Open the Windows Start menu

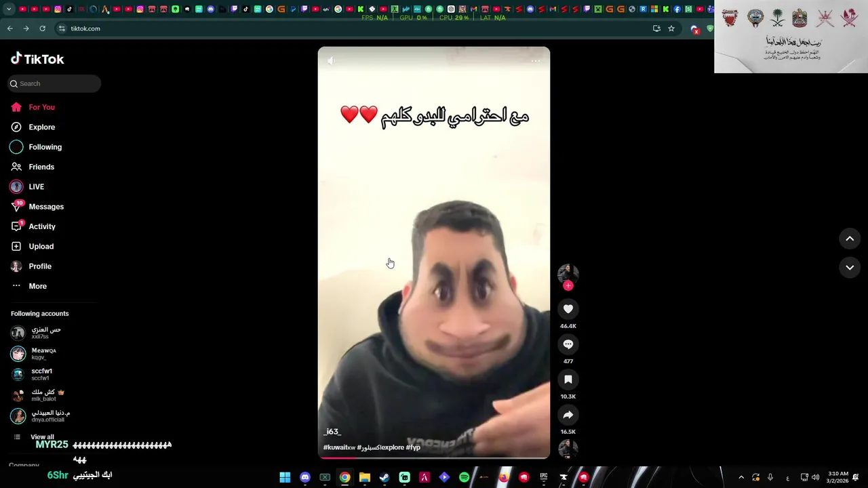click(285, 477)
